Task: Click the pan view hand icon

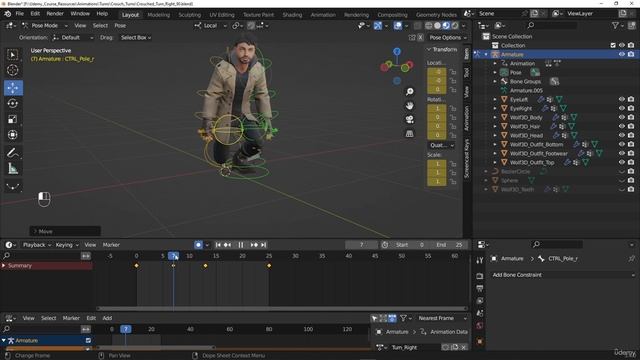Action: pos(409,106)
